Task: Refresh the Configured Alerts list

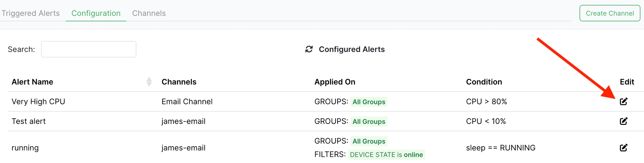Action: (x=309, y=49)
